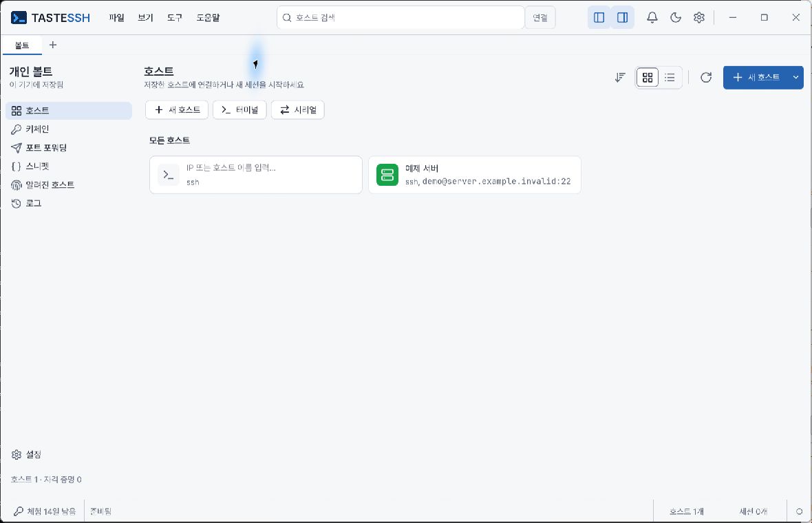Viewport: 812px width, 523px height.
Task: Click the blue 새 호스트 button
Action: coord(756,78)
